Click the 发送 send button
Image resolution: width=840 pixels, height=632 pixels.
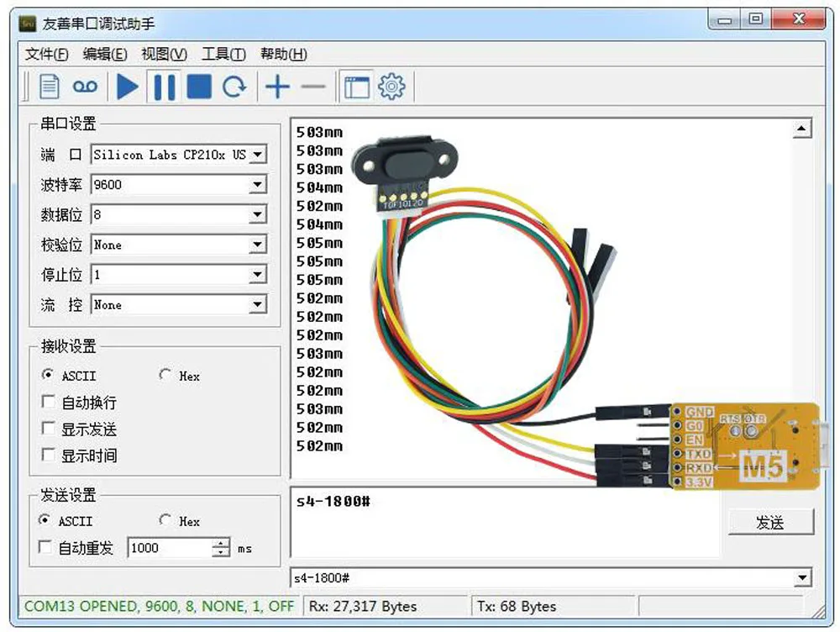[771, 519]
